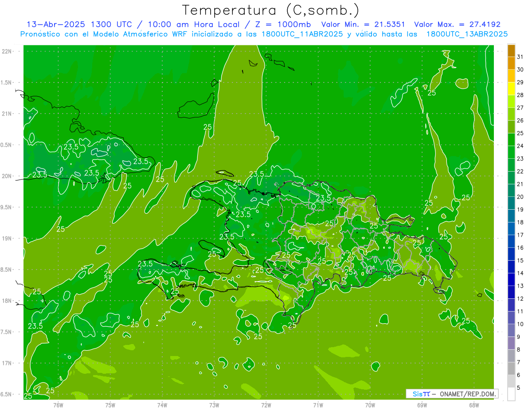The image size is (532, 411).
Task: Click the color scale label "18"
Action: click(521, 222)
